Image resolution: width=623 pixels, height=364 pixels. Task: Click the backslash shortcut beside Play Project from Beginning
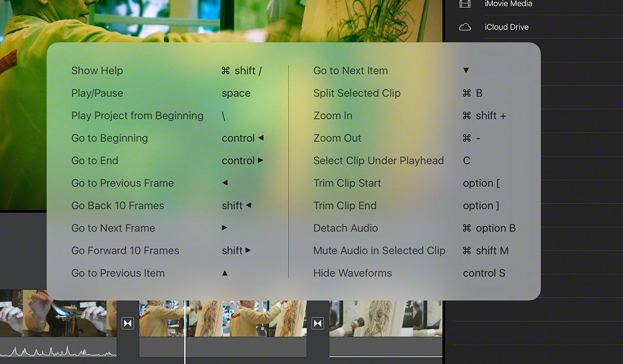pos(224,116)
